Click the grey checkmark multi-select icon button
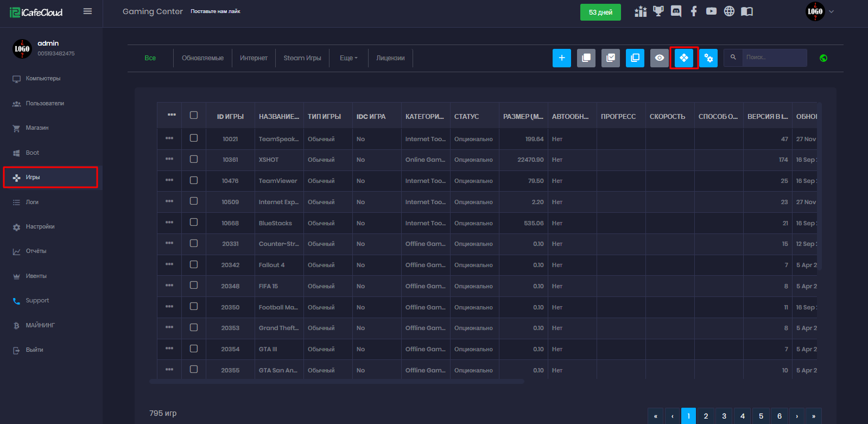868x424 pixels. [x=611, y=58]
